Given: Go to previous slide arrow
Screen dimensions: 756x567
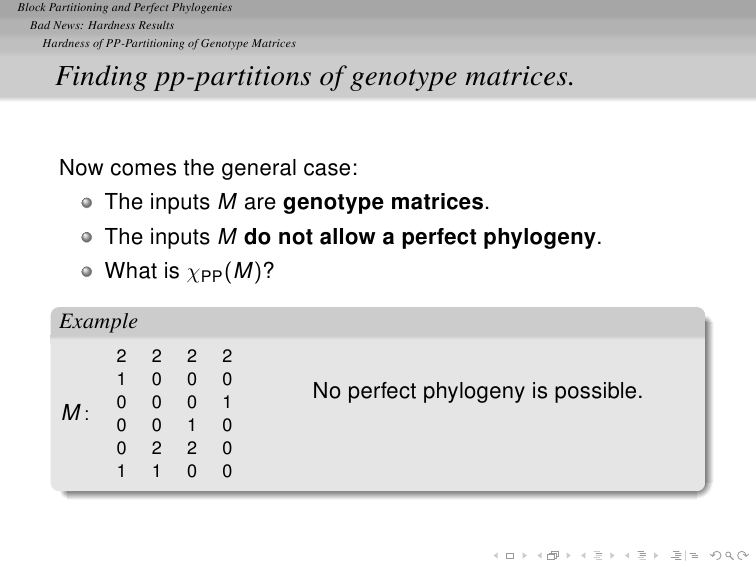Looking at the screenshot, I should coord(496,556).
